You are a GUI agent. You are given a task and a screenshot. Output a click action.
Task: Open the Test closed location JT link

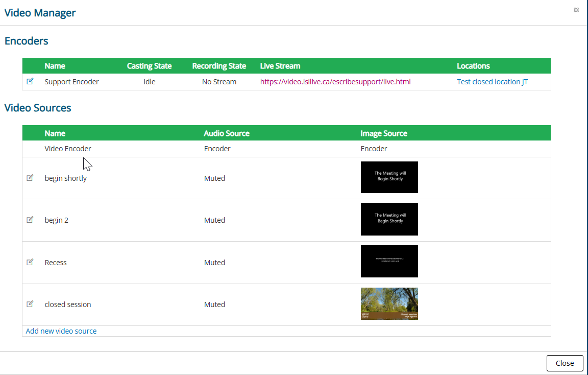pyautogui.click(x=492, y=81)
